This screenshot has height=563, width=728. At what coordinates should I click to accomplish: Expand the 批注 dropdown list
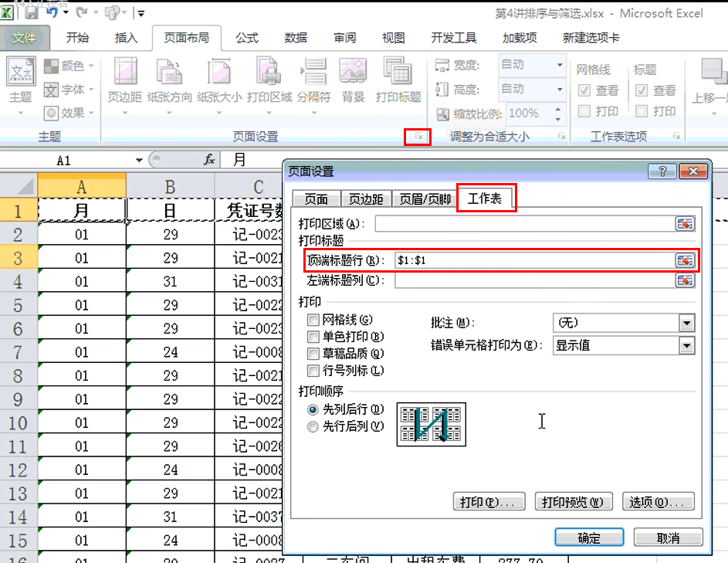tap(686, 323)
